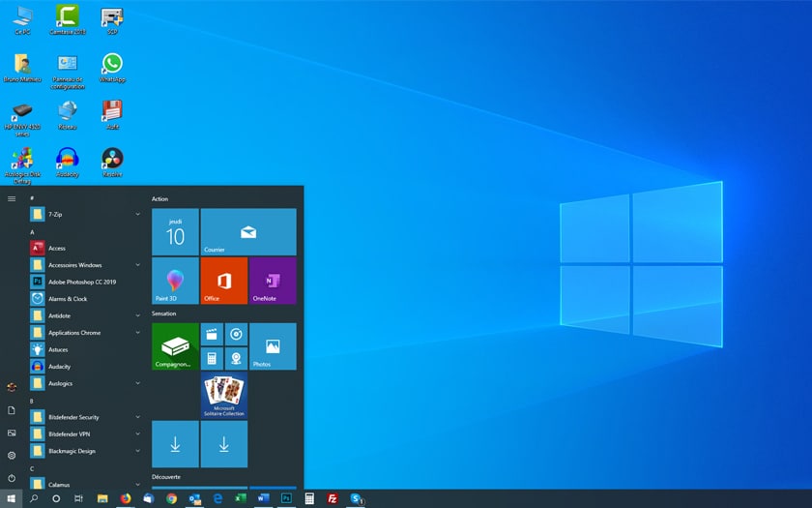Open Settings gear in Start sidebar
The width and height of the screenshot is (812, 508).
(x=12, y=455)
